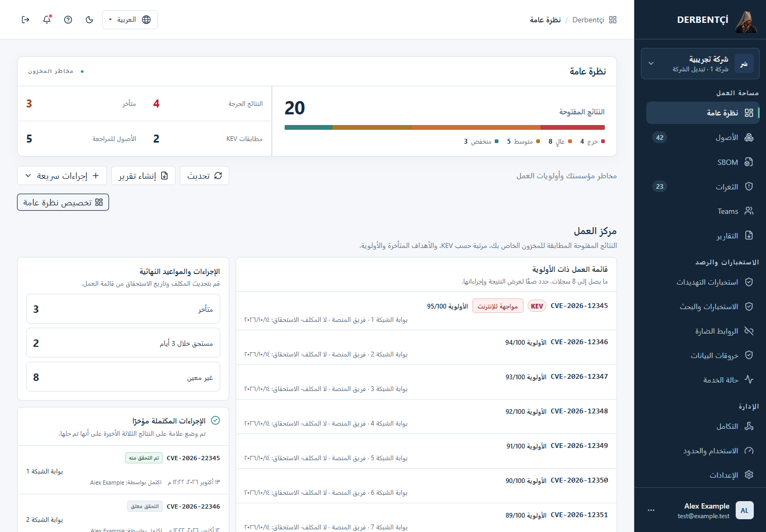
Task: Open حالة الخدمة sidebar item
Action: (x=703, y=380)
